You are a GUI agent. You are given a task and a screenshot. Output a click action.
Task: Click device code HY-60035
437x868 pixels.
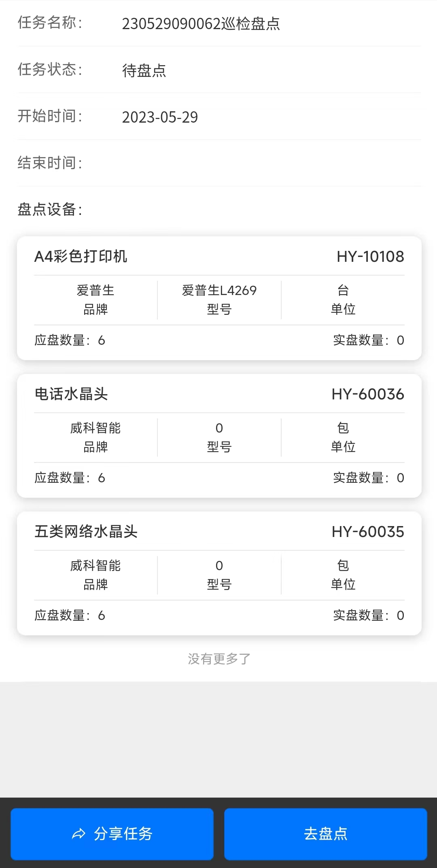367,532
